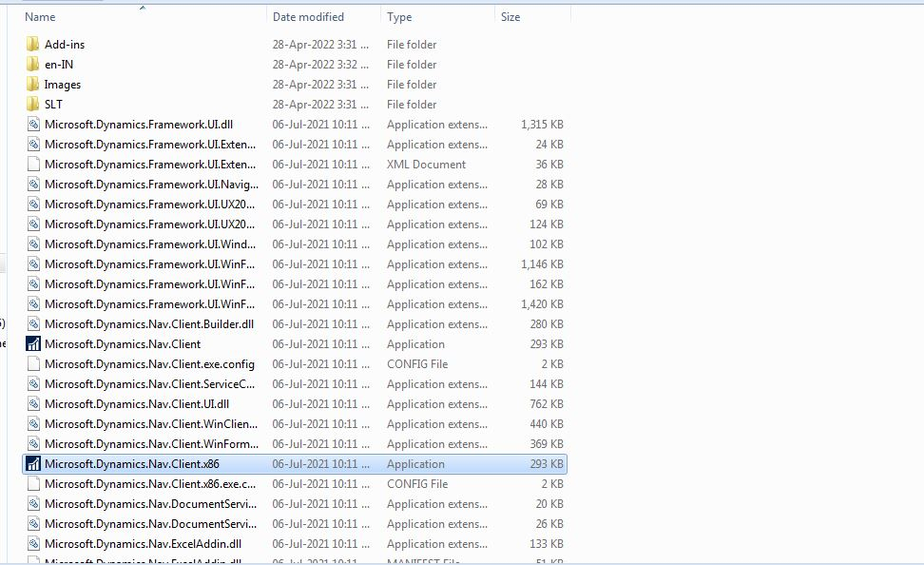Click the 762 KB size cell
Screen dimensions: 924x565
[547, 404]
